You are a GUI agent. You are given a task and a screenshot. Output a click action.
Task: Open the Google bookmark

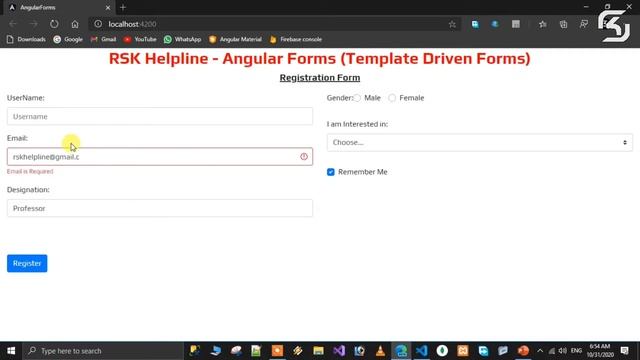pyautogui.click(x=68, y=39)
